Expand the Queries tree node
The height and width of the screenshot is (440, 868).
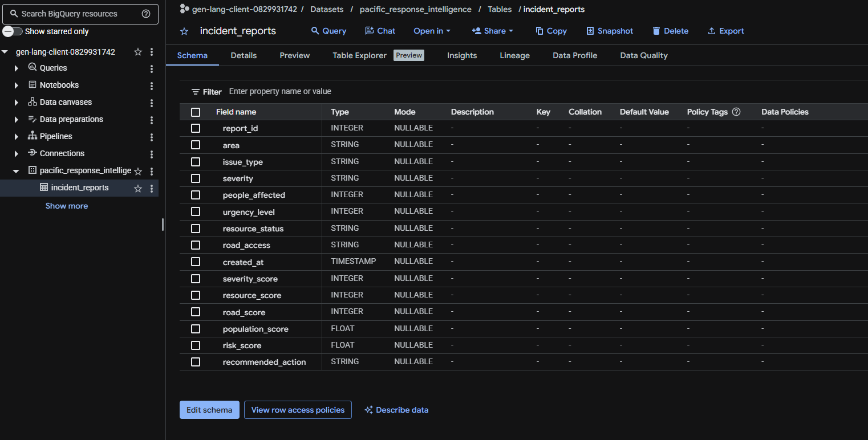pyautogui.click(x=17, y=68)
